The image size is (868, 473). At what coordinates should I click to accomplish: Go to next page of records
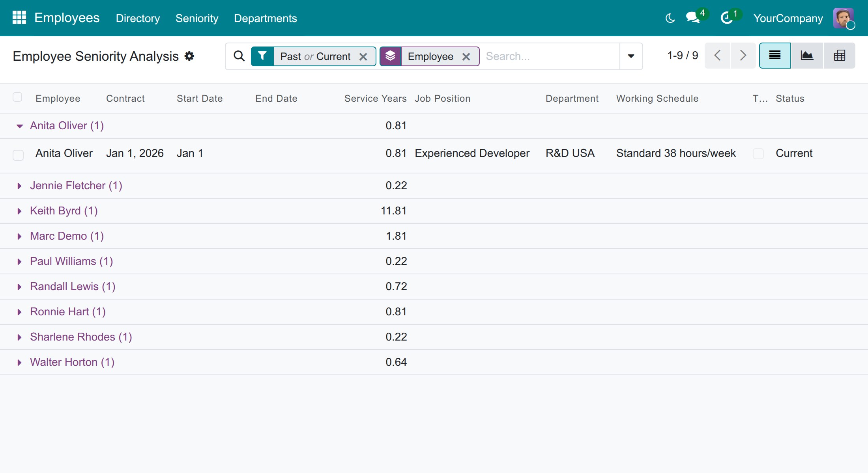pos(743,56)
